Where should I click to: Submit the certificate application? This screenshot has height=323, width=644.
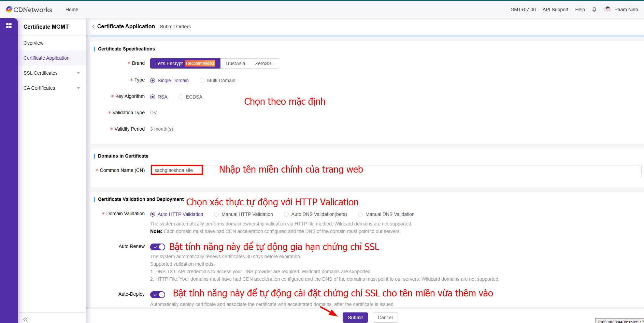point(355,318)
